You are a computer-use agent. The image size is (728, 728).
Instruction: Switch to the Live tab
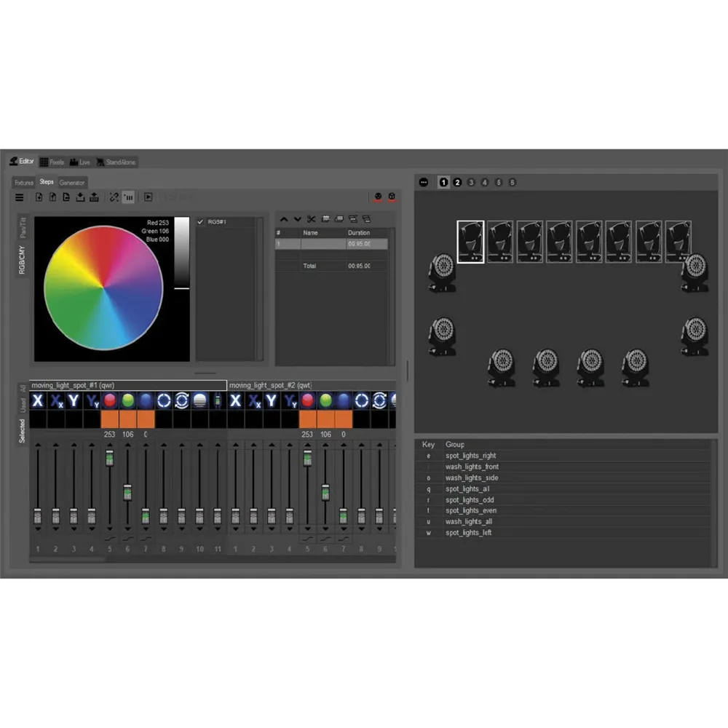tap(80, 162)
